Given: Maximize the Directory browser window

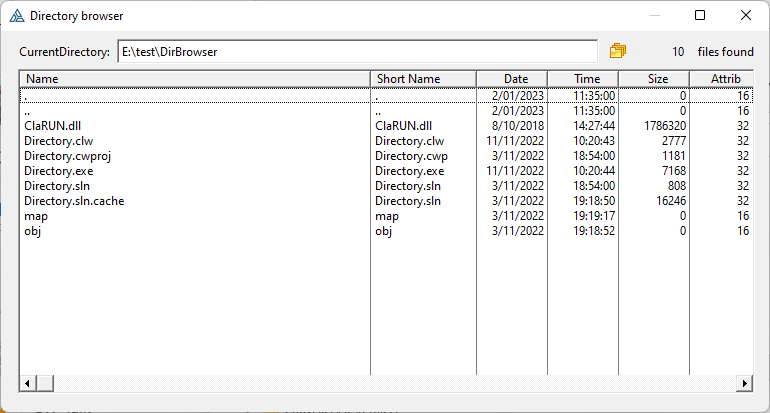Looking at the screenshot, I should pyautogui.click(x=700, y=16).
